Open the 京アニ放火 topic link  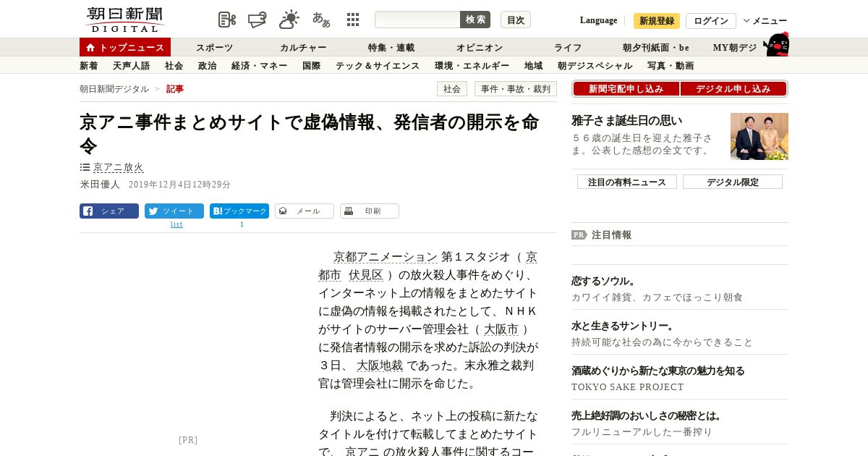(118, 167)
